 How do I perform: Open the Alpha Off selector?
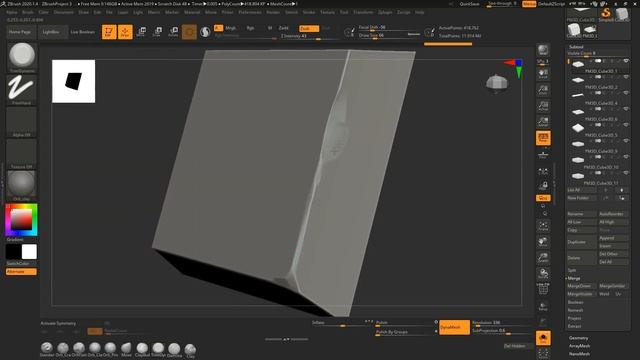point(22,122)
